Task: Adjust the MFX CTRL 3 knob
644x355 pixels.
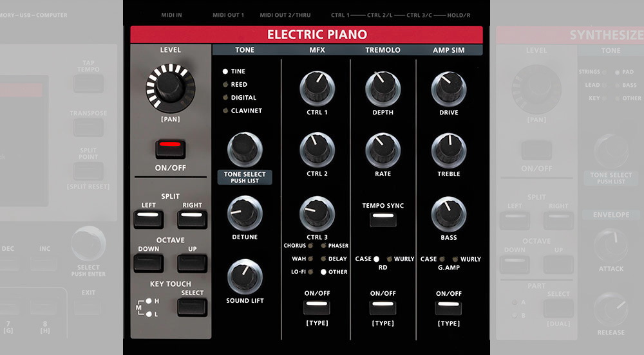Action: click(x=317, y=214)
